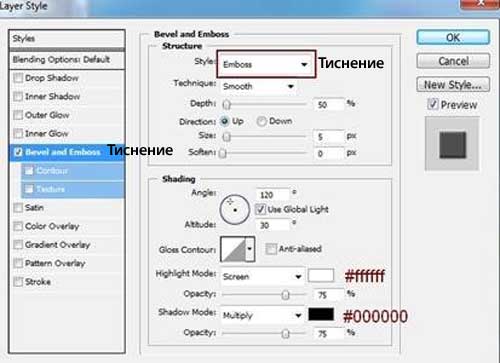This screenshot has height=363, width=500.
Task: Click the Shadow Opacity value field
Action: tap(329, 334)
